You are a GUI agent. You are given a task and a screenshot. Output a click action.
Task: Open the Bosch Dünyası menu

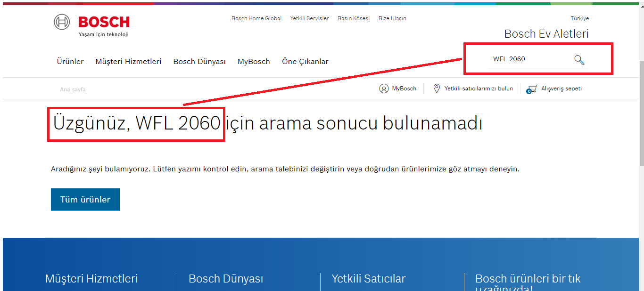tap(199, 62)
